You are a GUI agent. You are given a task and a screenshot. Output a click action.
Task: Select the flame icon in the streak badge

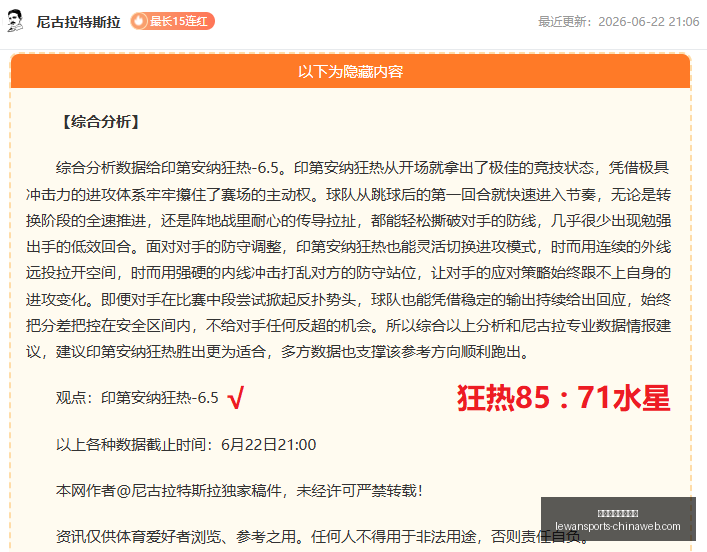pos(139,21)
